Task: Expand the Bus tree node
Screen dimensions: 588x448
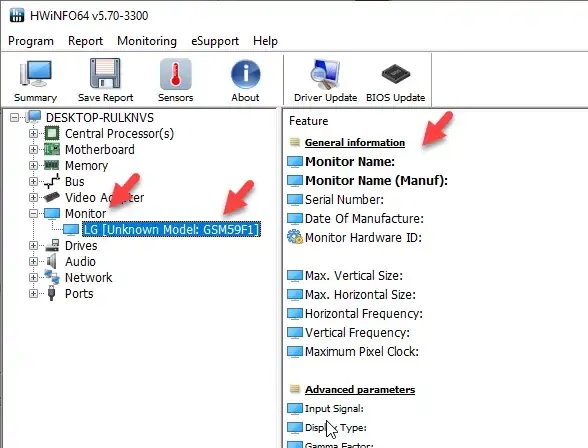Action: tap(33, 181)
